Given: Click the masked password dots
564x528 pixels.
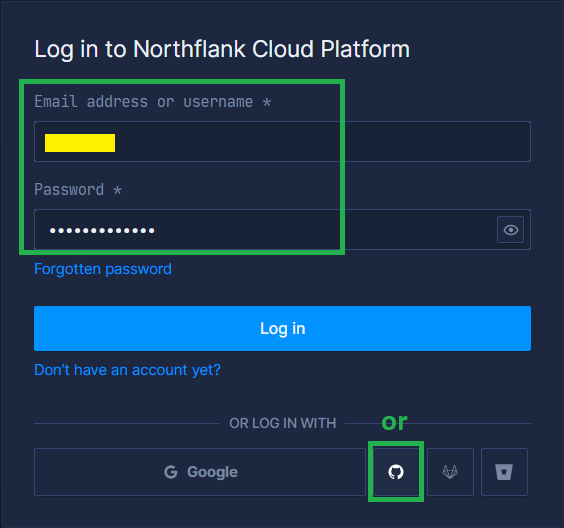Looking at the screenshot, I should click(102, 231).
